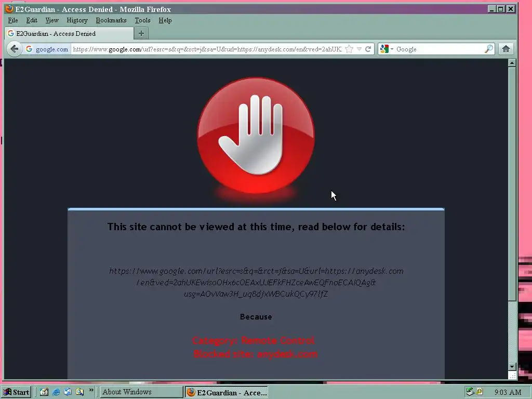This screenshot has height=399, width=532.
Task: Open a new tab with the plus button
Action: pos(141,33)
